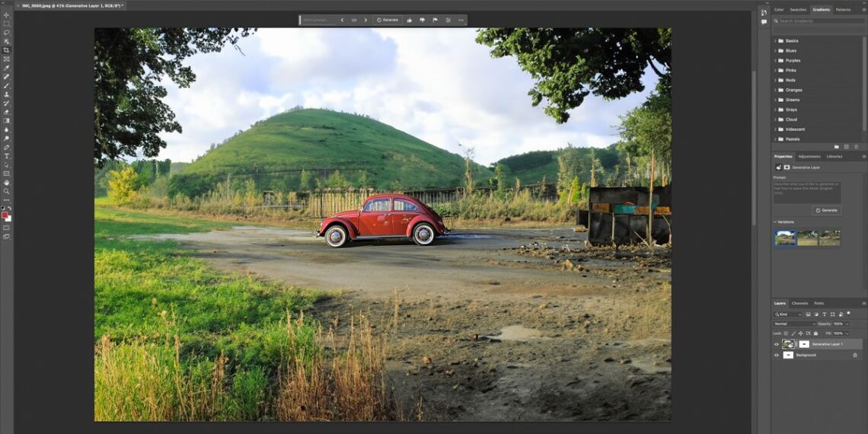868x434 pixels.
Task: Switch to the Paths tab
Action: [819, 303]
